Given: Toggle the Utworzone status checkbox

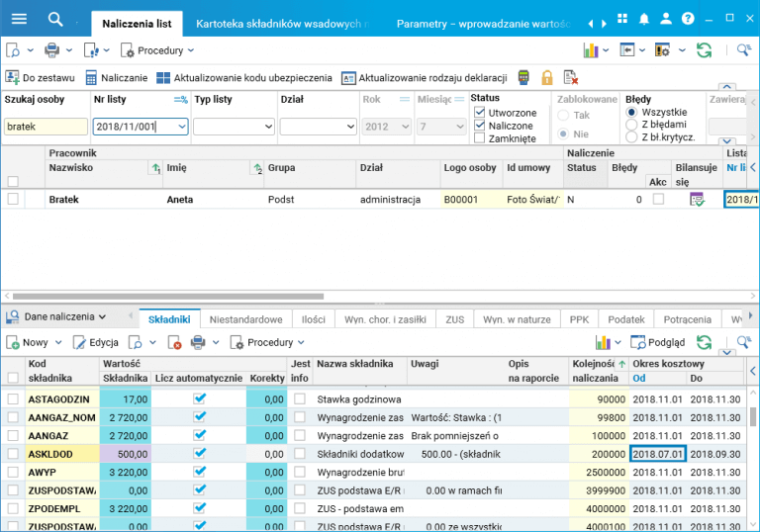Looking at the screenshot, I should coord(480,113).
